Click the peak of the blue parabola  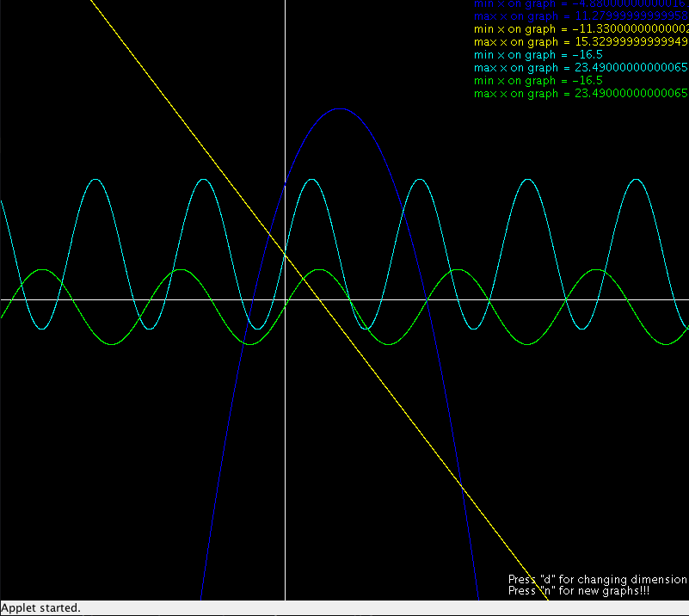(340, 108)
